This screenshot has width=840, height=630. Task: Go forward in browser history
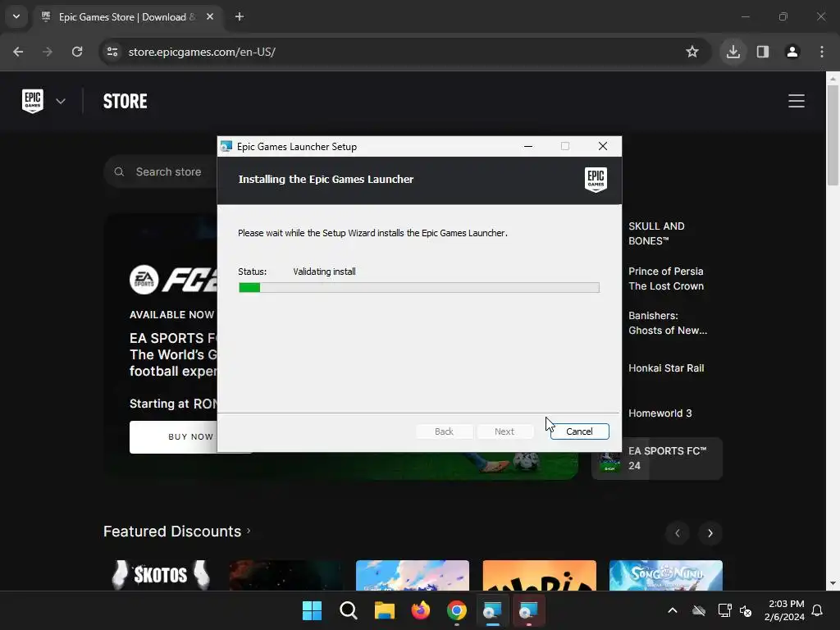pos(48,52)
